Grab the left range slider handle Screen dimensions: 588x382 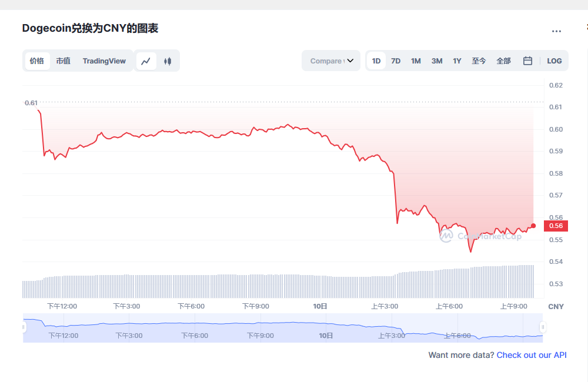(24, 327)
